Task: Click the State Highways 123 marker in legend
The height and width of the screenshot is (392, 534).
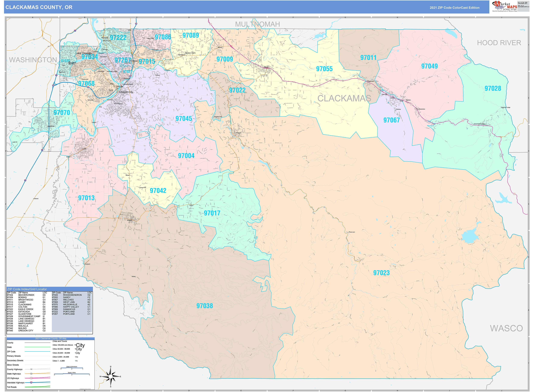Action: click(31, 374)
